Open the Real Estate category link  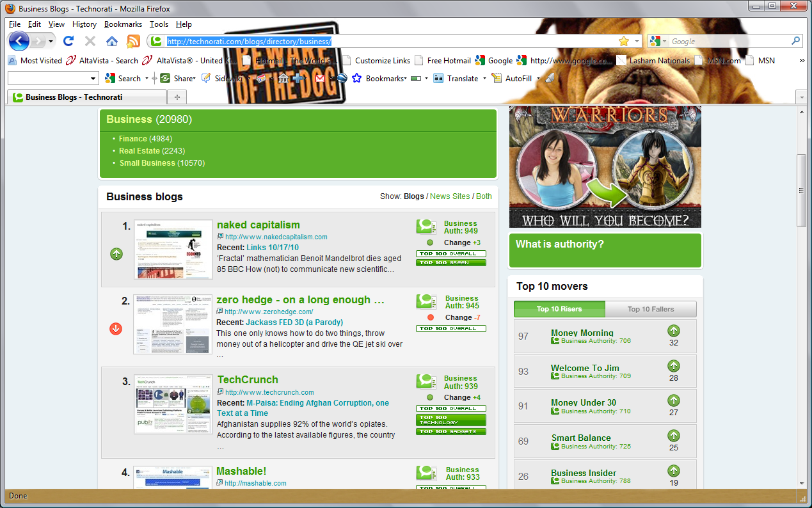139,151
